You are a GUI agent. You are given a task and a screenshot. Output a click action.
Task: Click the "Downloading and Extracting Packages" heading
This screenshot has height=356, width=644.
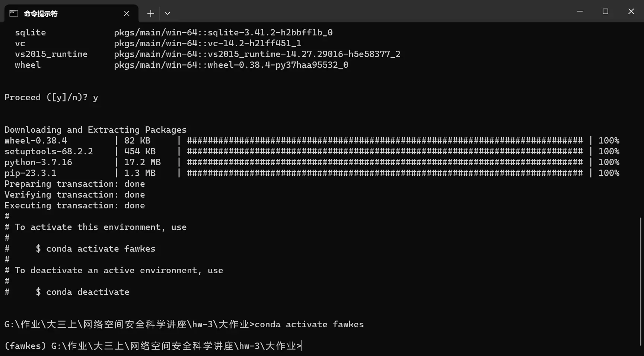(x=95, y=130)
